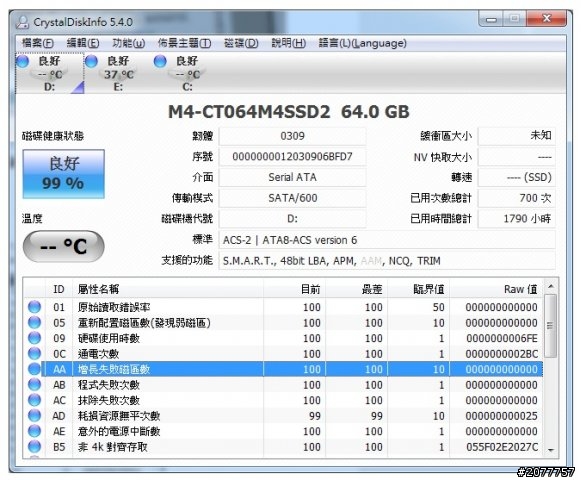Click the CrystalDiskInfo title bar icon
This screenshot has height=480, width=581.
(x=23, y=22)
